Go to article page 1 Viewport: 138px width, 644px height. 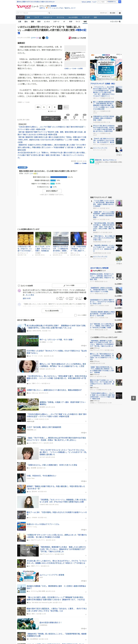tap(44, 107)
